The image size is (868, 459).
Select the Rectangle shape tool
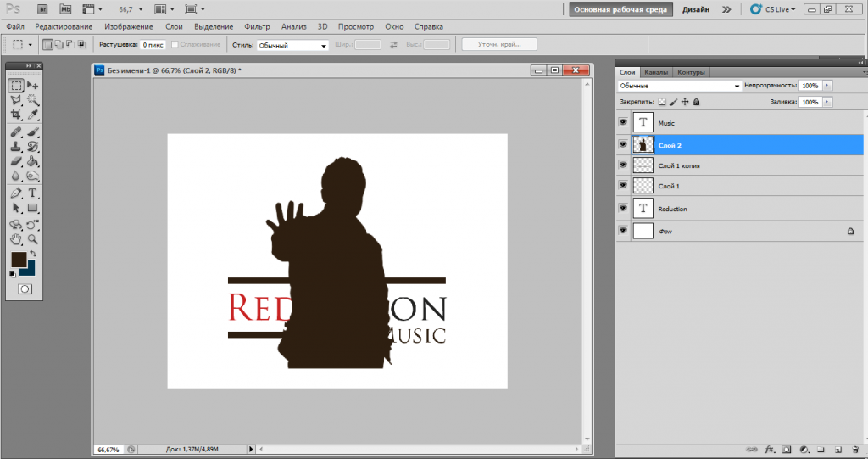[x=33, y=208]
